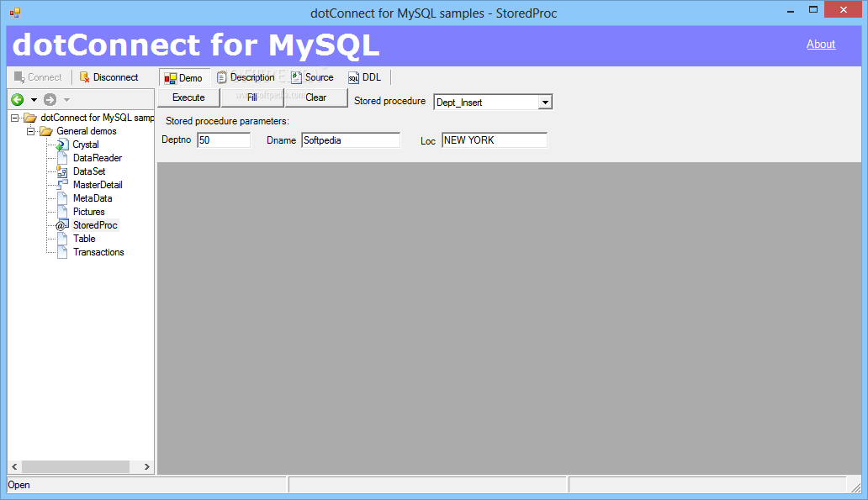Collapse the dotConnect for MySQL samples root node
Image resolution: width=868 pixels, height=500 pixels.
tap(15, 118)
